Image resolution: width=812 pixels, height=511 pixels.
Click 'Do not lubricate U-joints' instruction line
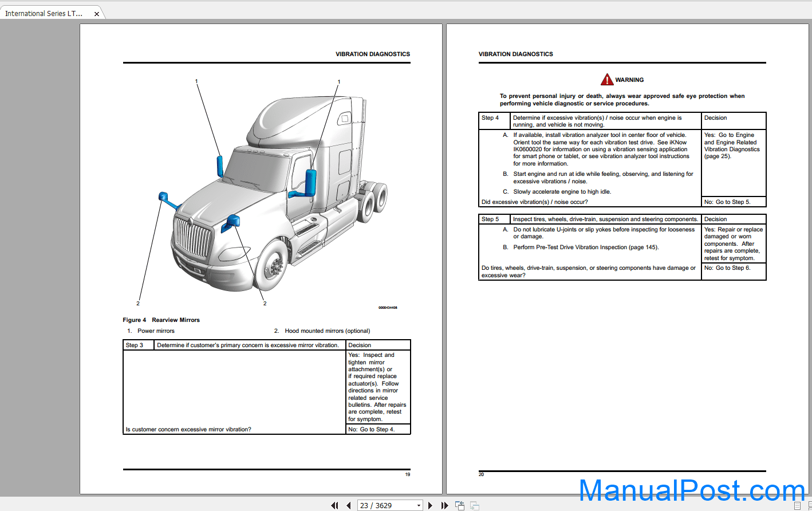[604, 233]
